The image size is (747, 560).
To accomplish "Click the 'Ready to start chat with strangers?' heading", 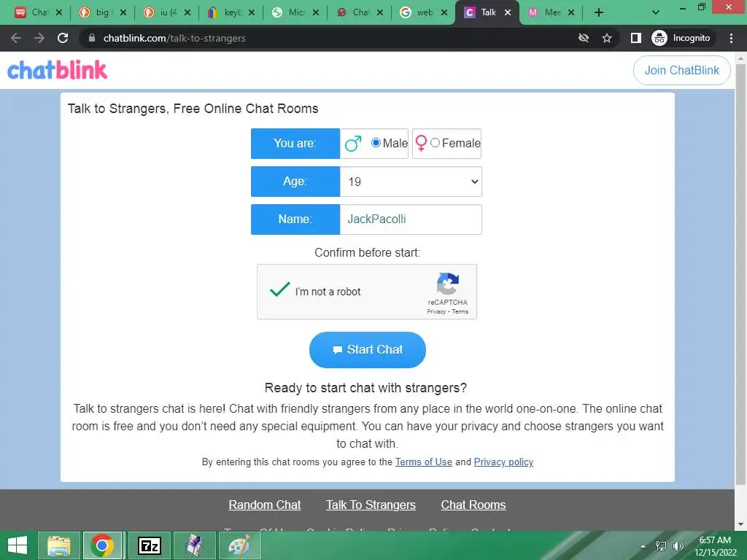I will pyautogui.click(x=365, y=388).
